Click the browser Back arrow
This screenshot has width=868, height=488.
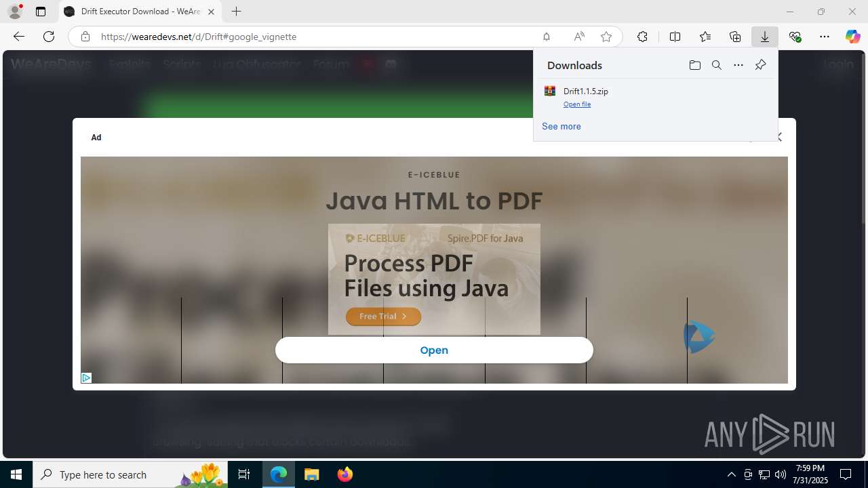click(19, 37)
